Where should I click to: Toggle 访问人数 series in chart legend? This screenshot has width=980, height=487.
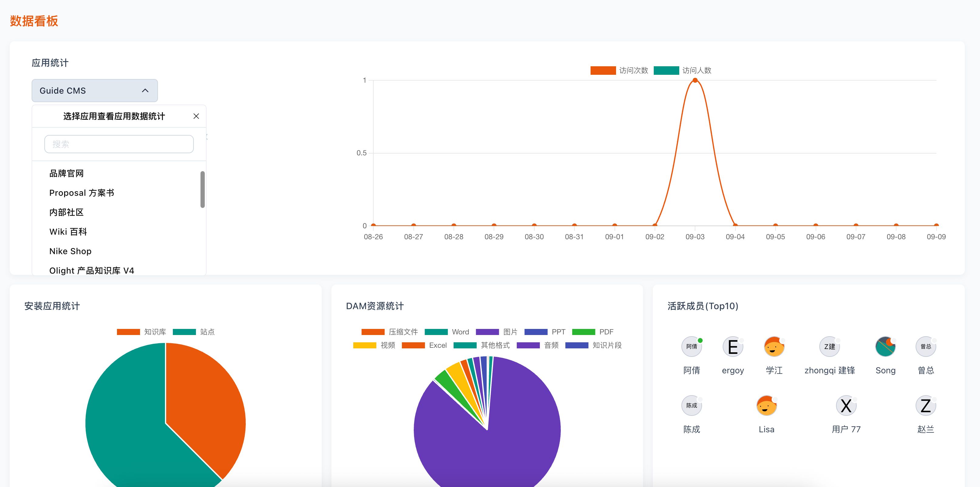683,71
